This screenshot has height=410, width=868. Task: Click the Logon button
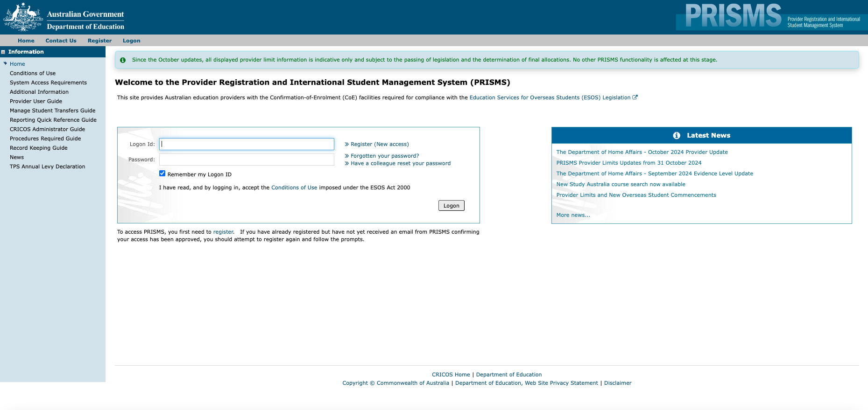(451, 206)
